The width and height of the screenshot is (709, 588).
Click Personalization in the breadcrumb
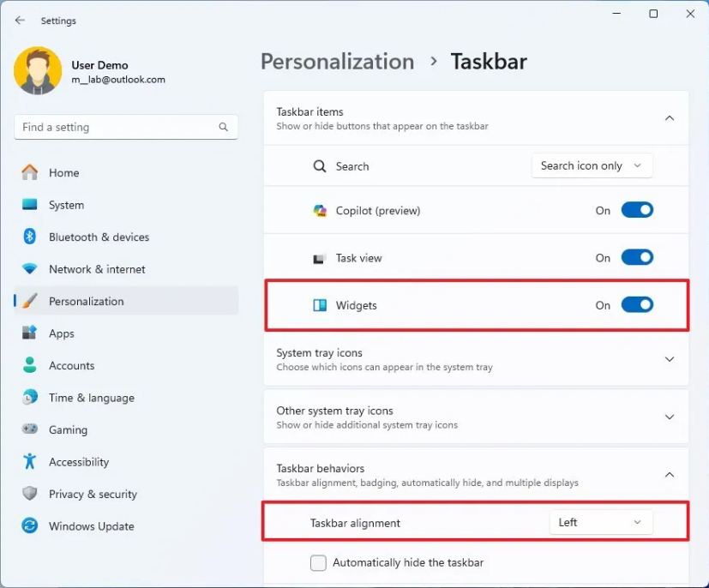(337, 61)
